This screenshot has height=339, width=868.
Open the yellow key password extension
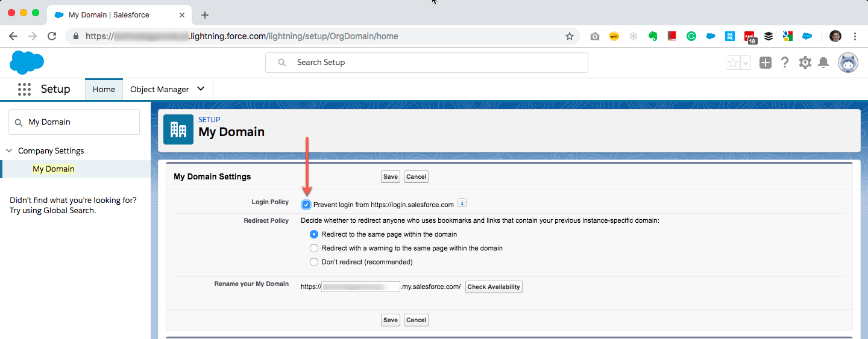(x=614, y=36)
